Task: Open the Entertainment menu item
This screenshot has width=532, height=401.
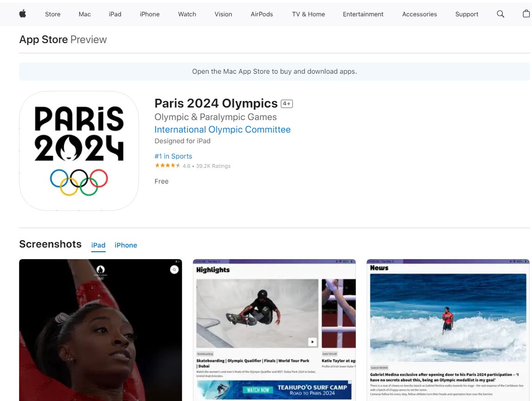Action: coord(363,14)
